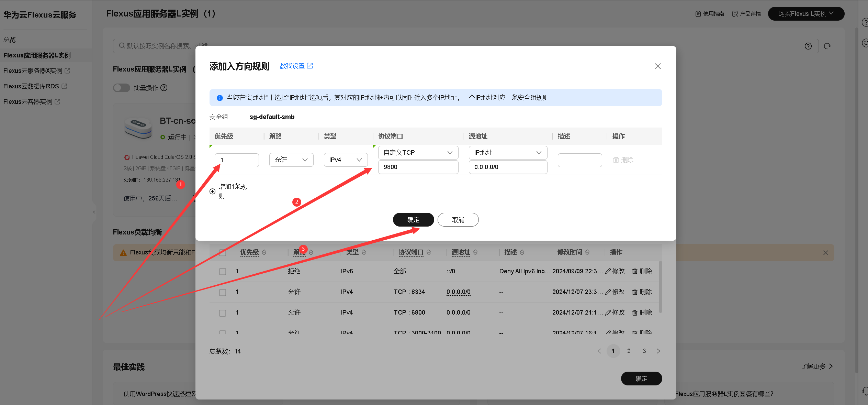The height and width of the screenshot is (405, 868).
Task: Click the port field containing 9800
Action: (x=418, y=167)
